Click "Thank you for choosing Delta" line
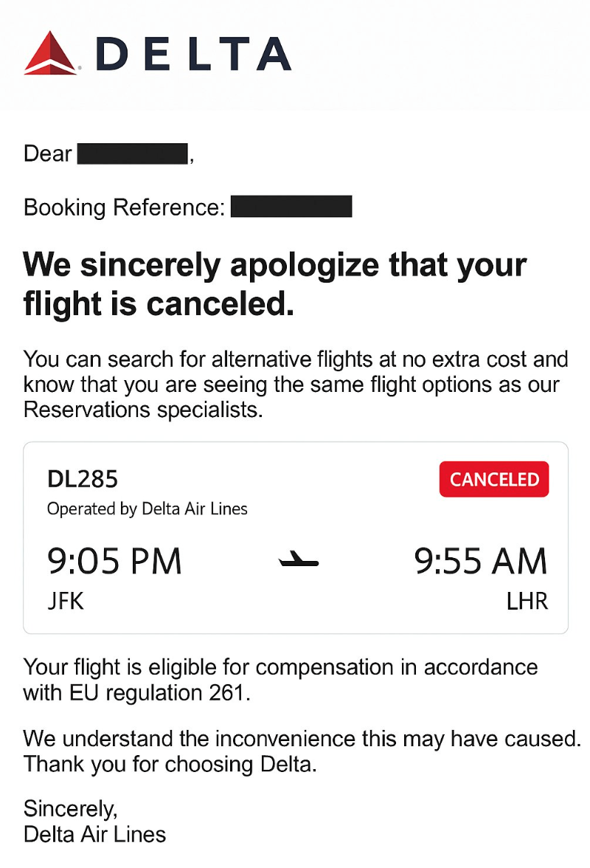Viewport: 590px width, 868px height. point(170,764)
